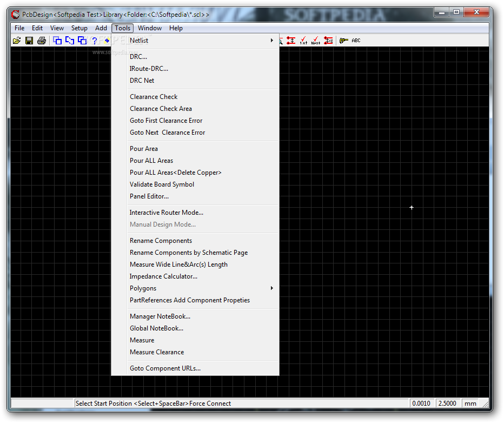Viewport: 504px width, 423px height.
Task: Open the Setup menu
Action: point(79,28)
